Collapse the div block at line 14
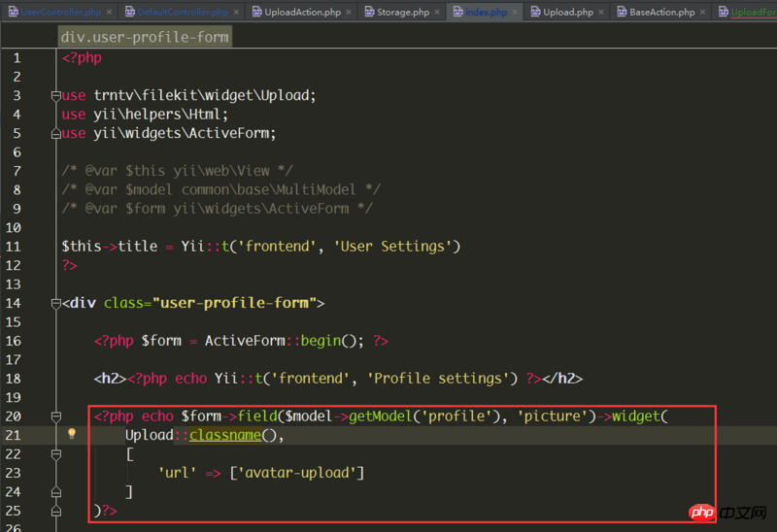This screenshot has width=777, height=532. (x=55, y=303)
